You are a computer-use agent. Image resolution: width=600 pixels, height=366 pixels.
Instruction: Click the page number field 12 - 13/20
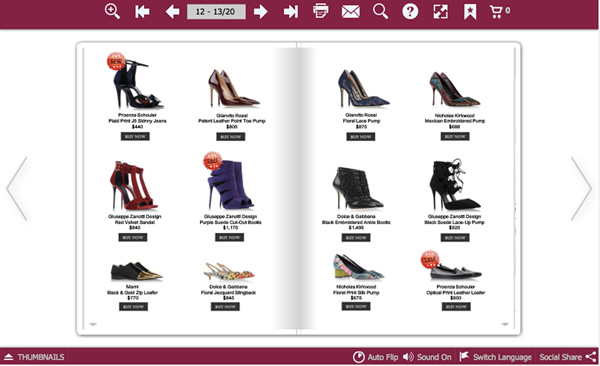[216, 11]
